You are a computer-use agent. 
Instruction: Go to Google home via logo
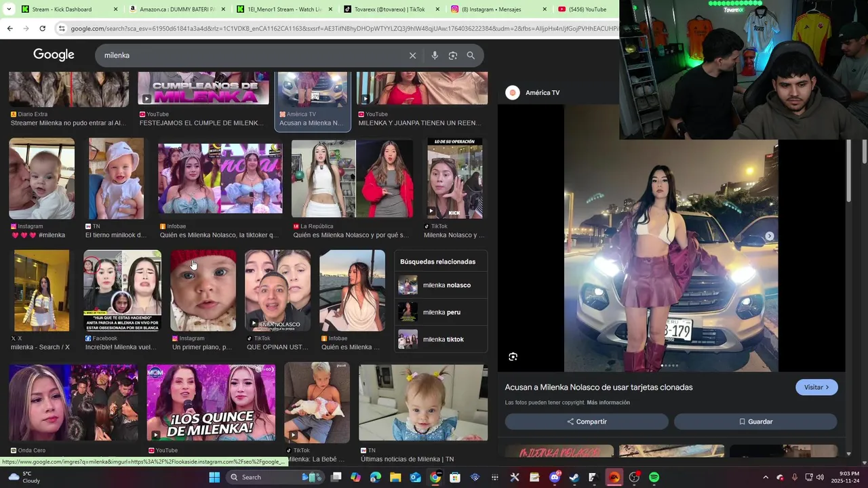tap(54, 55)
